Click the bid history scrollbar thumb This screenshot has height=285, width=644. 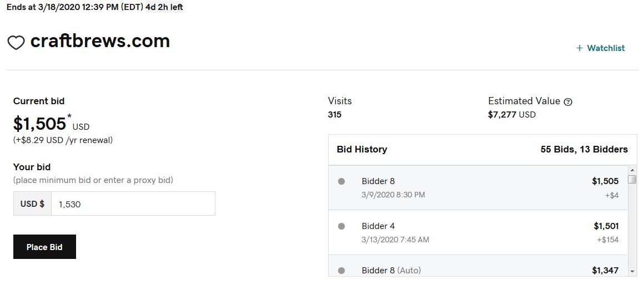point(632,180)
